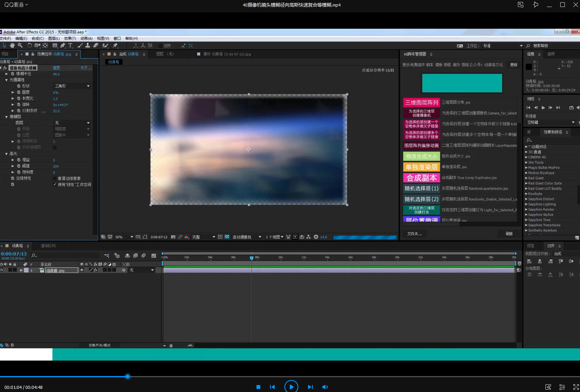Select the Zoom magnifier tool
The height and width of the screenshot is (392, 580).
click(x=20, y=45)
